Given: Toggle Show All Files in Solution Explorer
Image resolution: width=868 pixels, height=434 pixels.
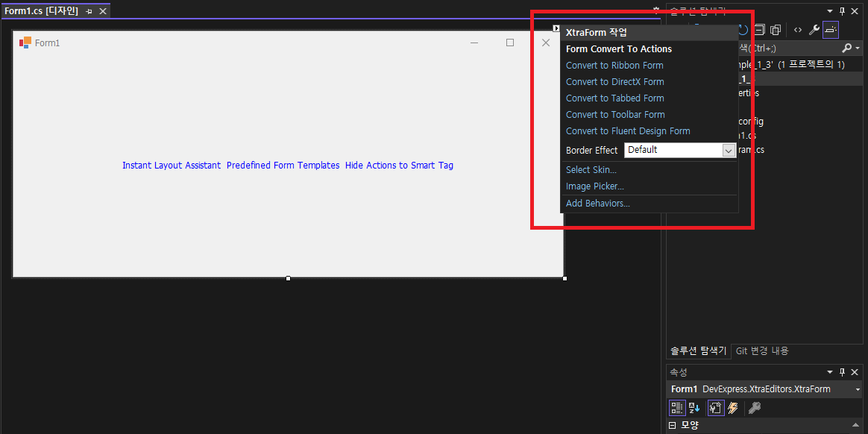Looking at the screenshot, I should [776, 29].
